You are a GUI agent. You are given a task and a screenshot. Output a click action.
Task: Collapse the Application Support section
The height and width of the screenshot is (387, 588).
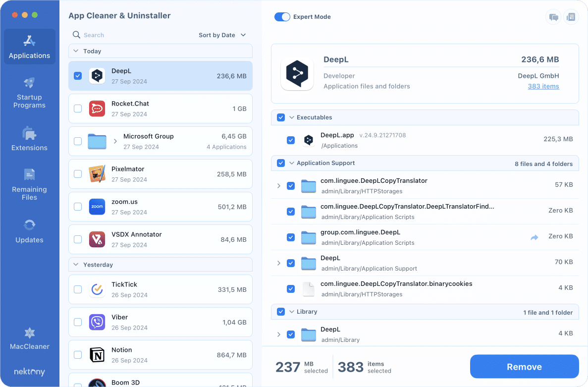[292, 163]
